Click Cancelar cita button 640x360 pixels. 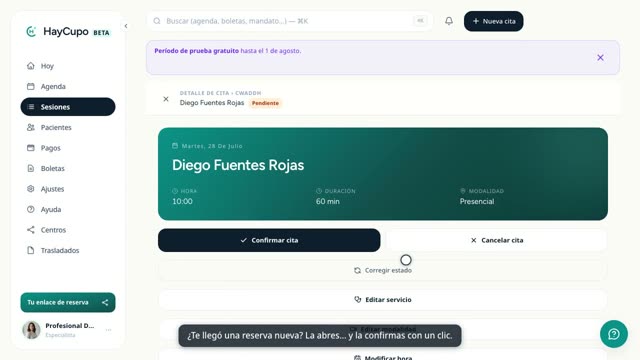click(x=497, y=240)
